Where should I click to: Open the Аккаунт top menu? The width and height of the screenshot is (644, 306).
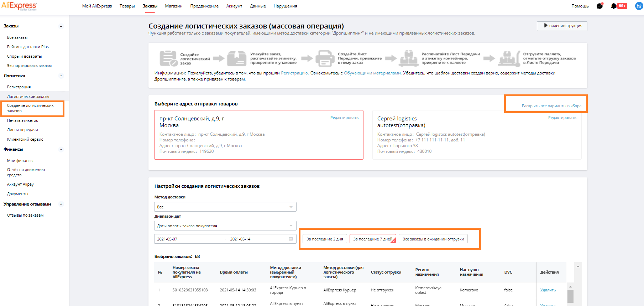point(234,6)
